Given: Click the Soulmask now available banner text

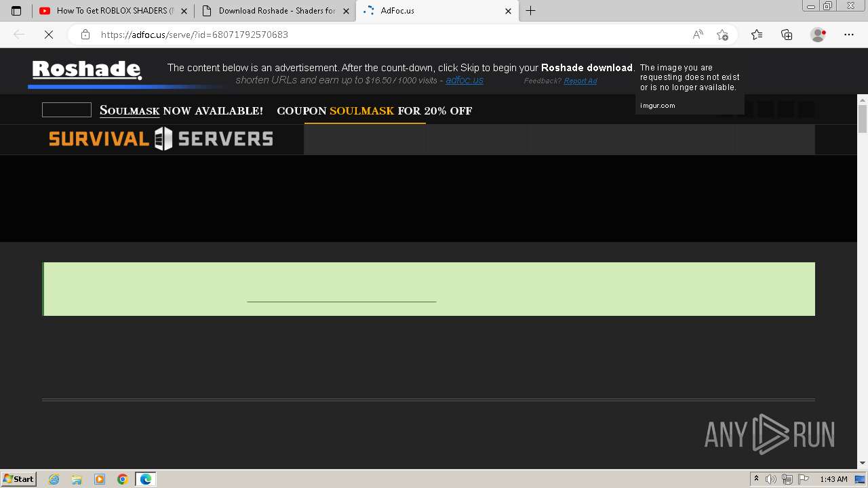Looking at the screenshot, I should (x=181, y=110).
